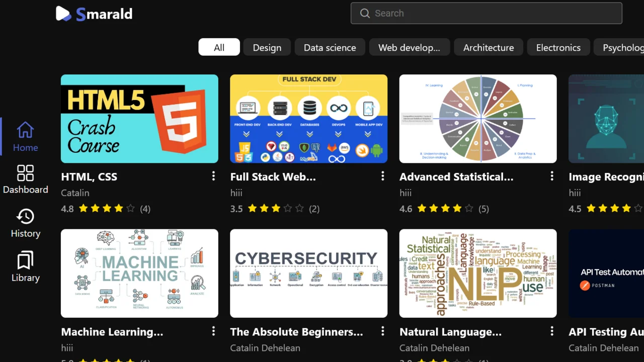The width and height of the screenshot is (644, 362).
Task: Open the NLP word cloud thumbnail
Action: click(478, 274)
